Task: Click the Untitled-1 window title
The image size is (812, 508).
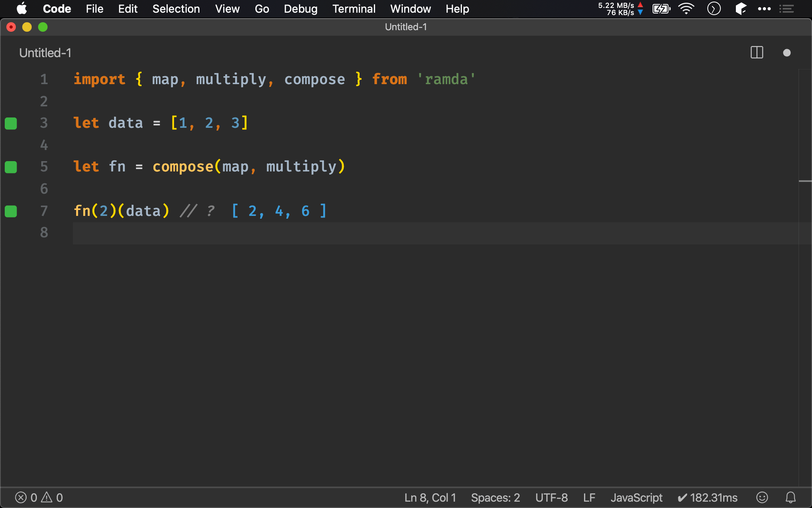Action: coord(406,27)
